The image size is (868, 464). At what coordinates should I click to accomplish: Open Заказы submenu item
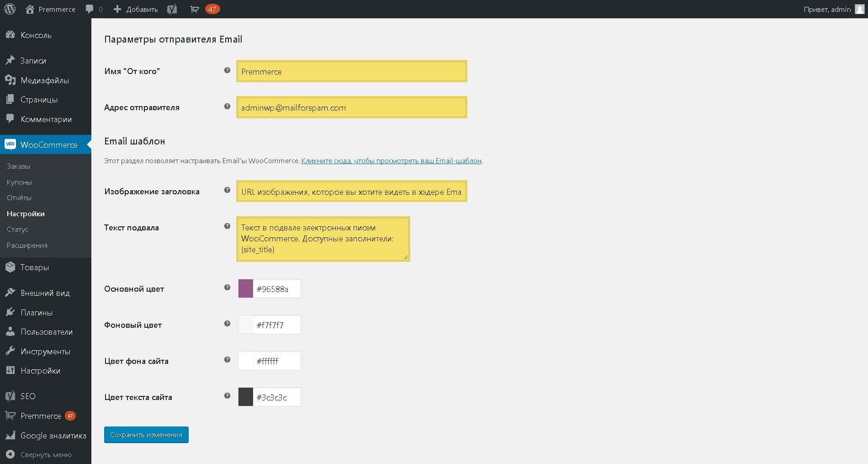[18, 166]
